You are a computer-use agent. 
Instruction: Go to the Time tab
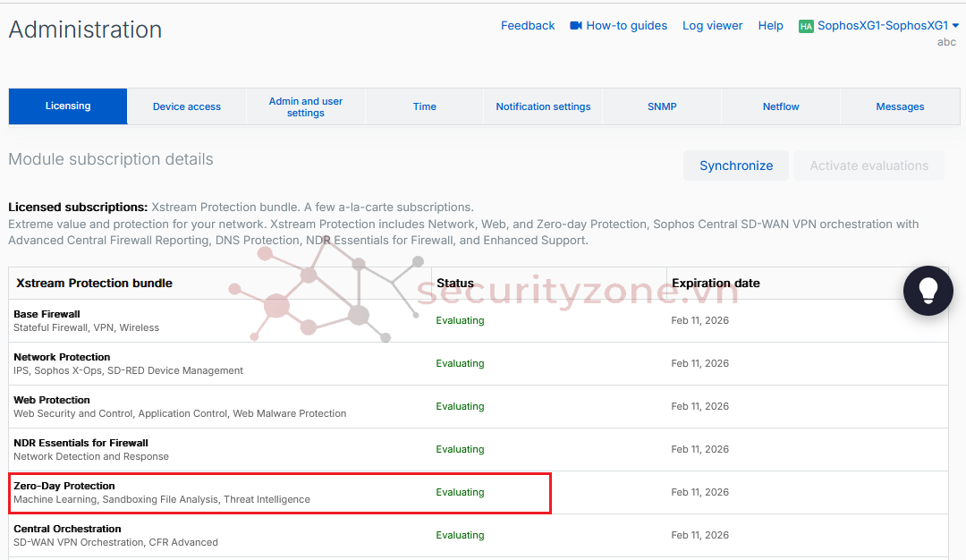click(424, 106)
